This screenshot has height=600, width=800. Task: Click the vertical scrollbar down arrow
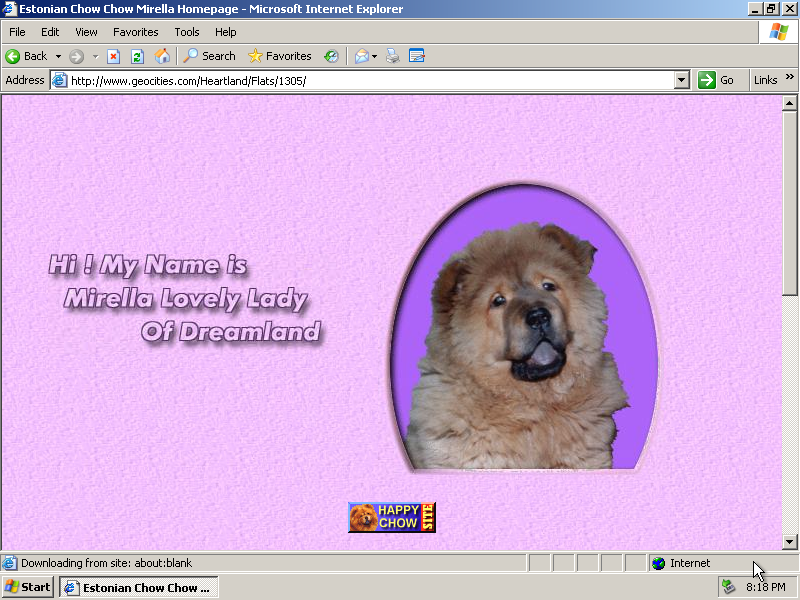coord(789,542)
